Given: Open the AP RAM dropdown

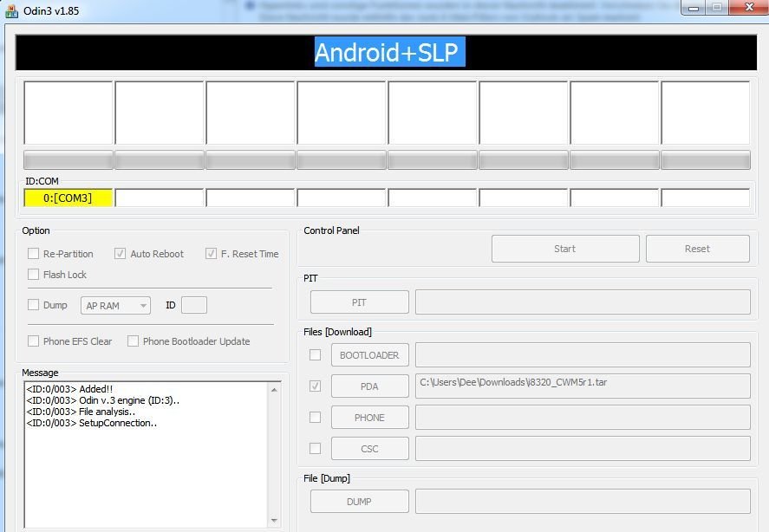Looking at the screenshot, I should (x=116, y=306).
